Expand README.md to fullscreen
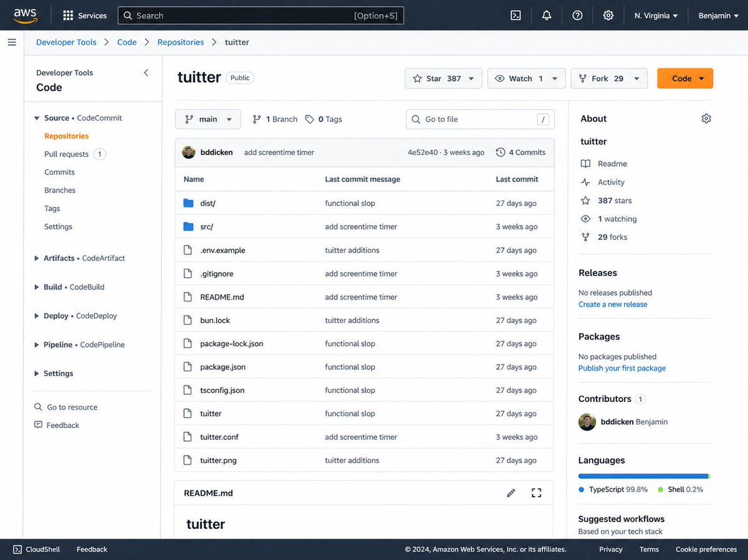748x560 pixels. [x=536, y=493]
